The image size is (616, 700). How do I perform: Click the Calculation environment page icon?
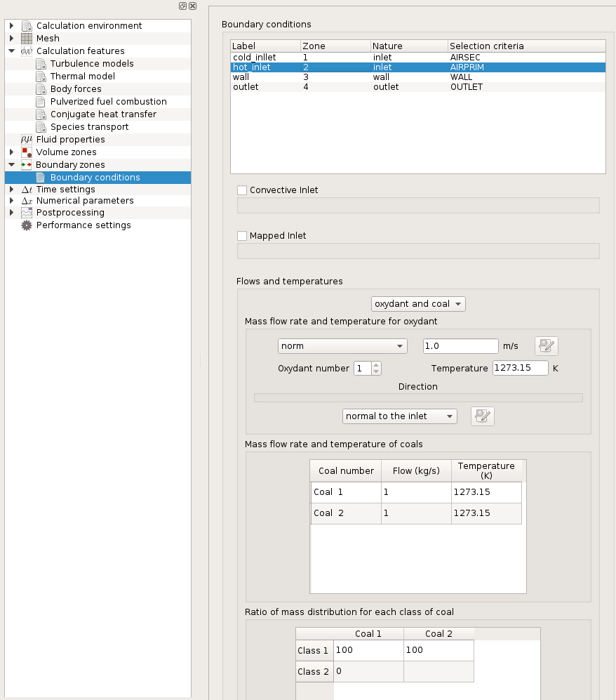point(27,26)
